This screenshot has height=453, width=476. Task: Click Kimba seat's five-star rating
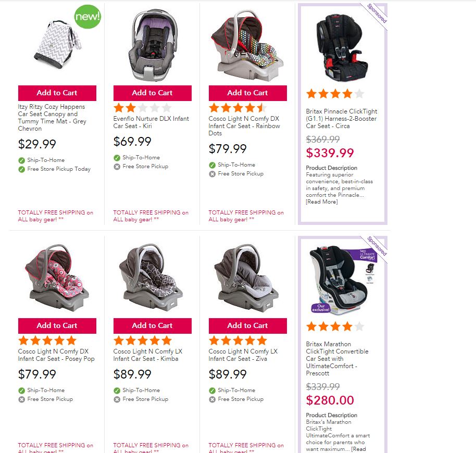tap(142, 341)
